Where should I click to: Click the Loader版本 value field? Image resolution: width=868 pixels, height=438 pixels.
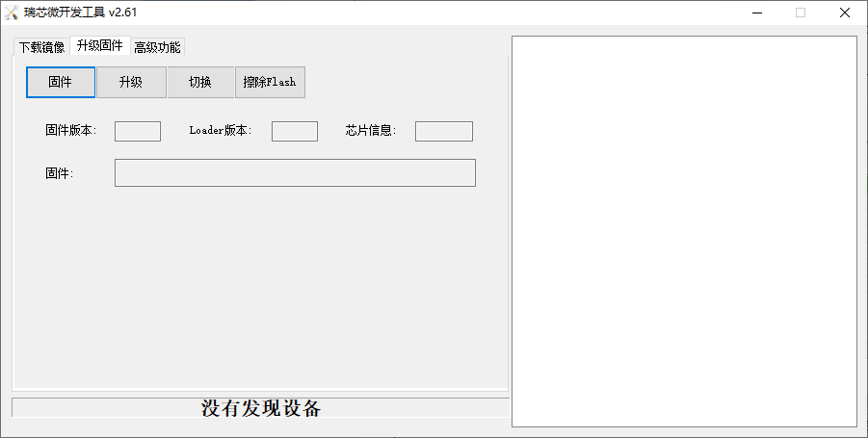(295, 132)
